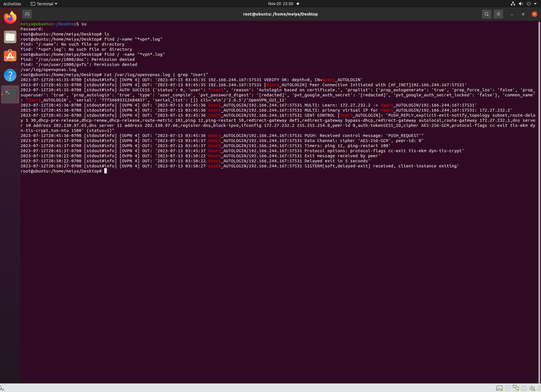Click the terminal search icon

pyautogui.click(x=486, y=14)
